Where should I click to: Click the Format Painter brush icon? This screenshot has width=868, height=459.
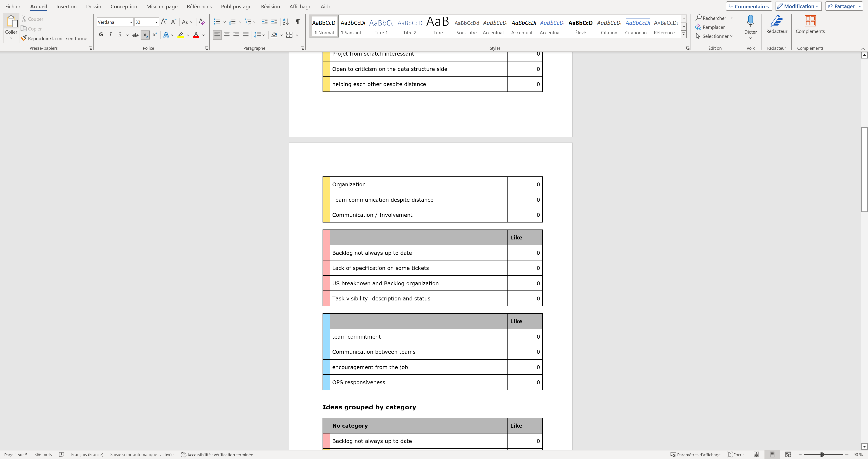point(24,38)
